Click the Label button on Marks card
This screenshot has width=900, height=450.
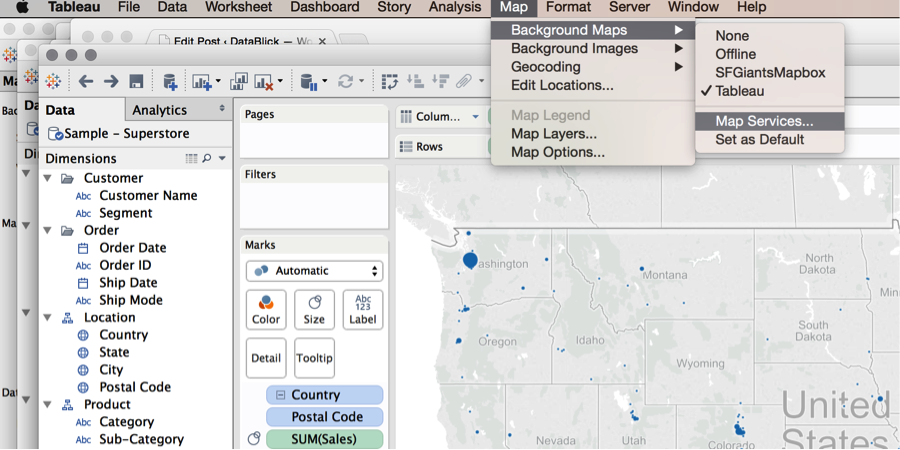pos(362,310)
